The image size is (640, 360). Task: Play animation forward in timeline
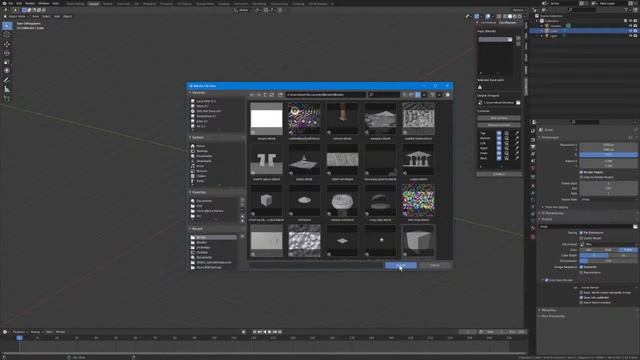pyautogui.click(x=270, y=332)
